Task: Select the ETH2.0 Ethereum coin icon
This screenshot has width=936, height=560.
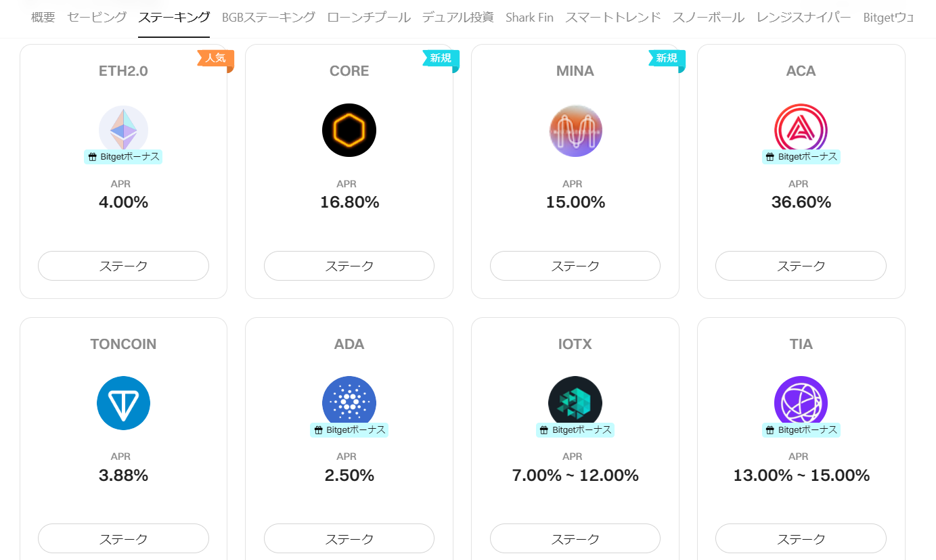Action: coord(123,130)
